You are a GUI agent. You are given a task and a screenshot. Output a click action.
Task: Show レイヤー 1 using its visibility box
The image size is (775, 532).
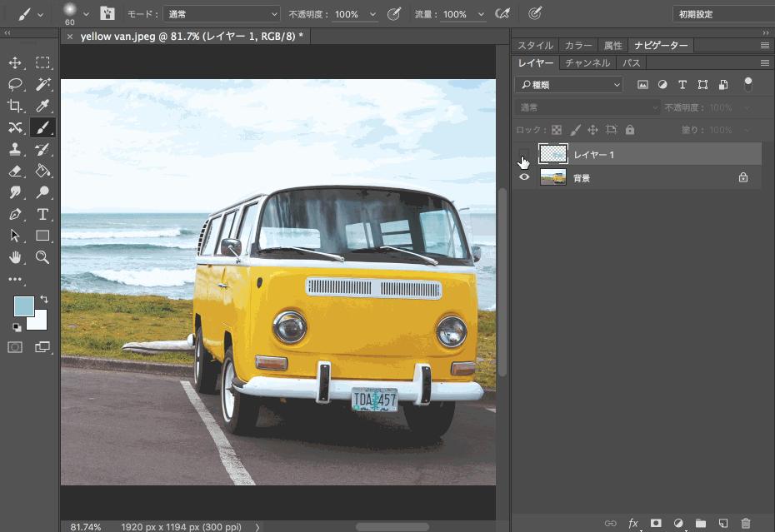pos(524,155)
